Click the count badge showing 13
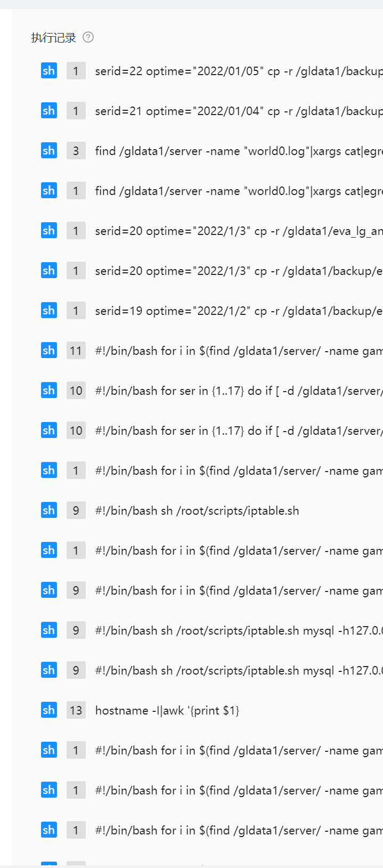This screenshot has height=868, width=383. click(76, 710)
